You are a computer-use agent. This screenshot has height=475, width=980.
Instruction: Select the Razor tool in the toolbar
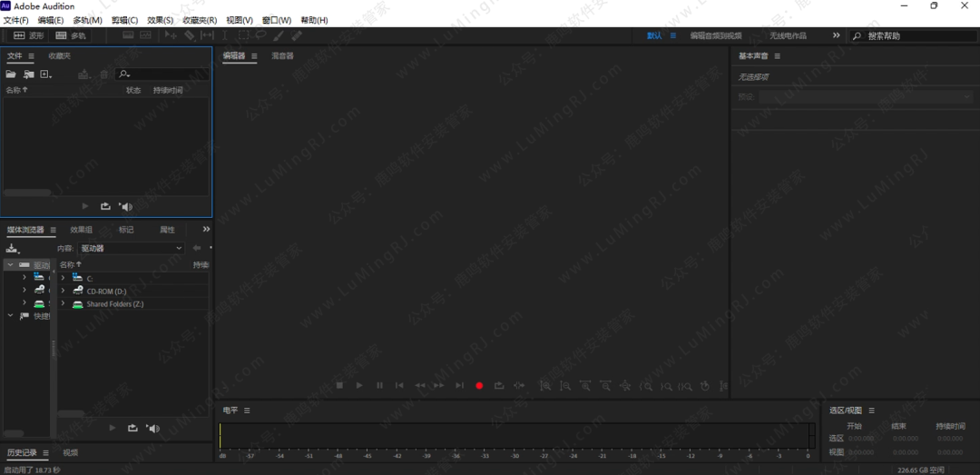point(189,35)
